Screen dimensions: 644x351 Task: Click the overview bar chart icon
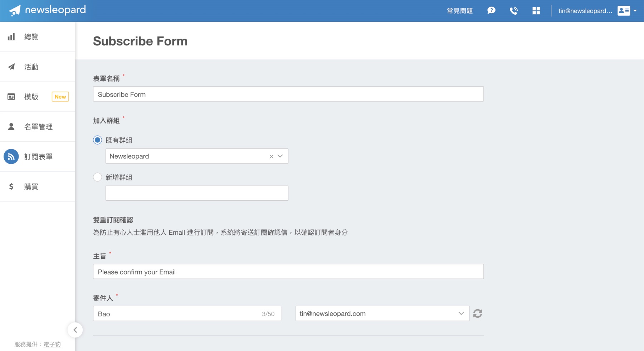pos(11,37)
